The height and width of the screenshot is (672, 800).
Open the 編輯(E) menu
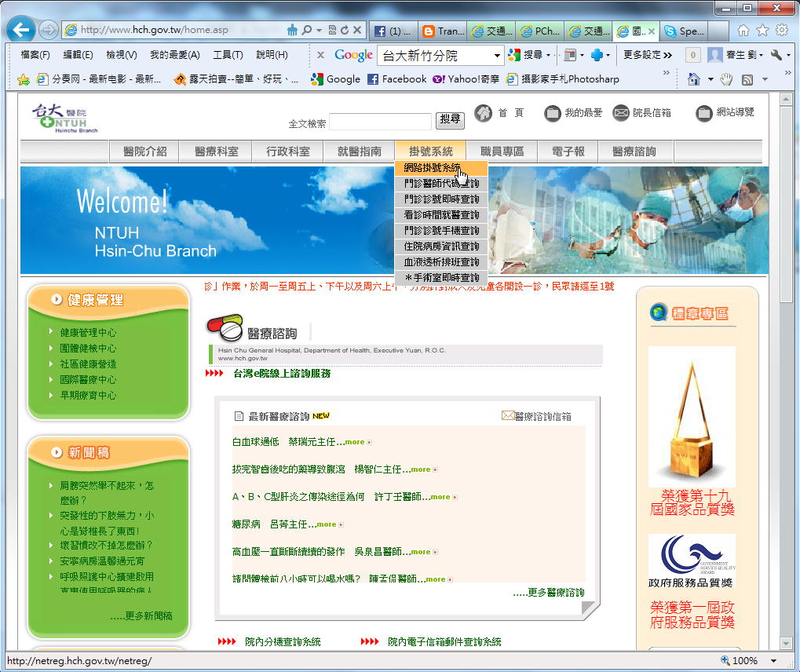click(x=78, y=55)
